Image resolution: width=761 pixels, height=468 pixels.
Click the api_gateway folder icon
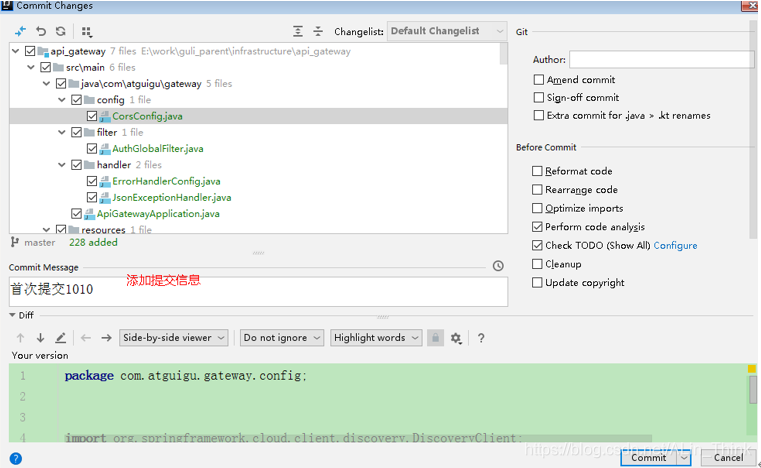[43, 51]
